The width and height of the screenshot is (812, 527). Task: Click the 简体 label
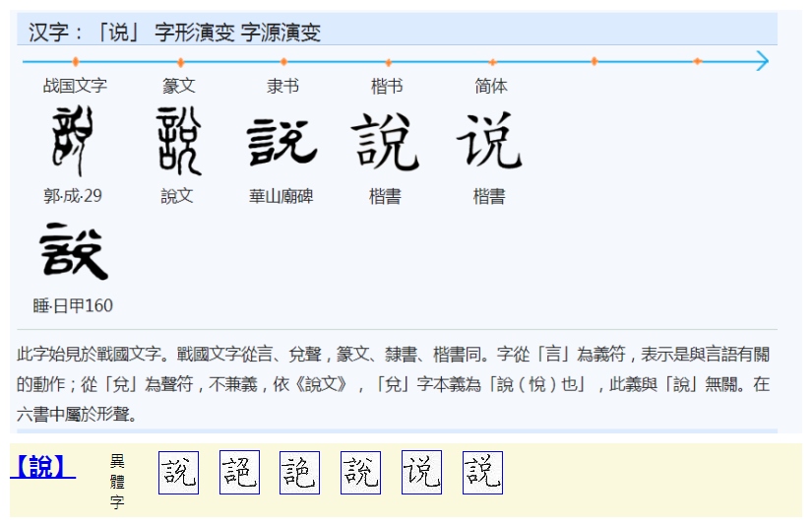click(x=491, y=86)
